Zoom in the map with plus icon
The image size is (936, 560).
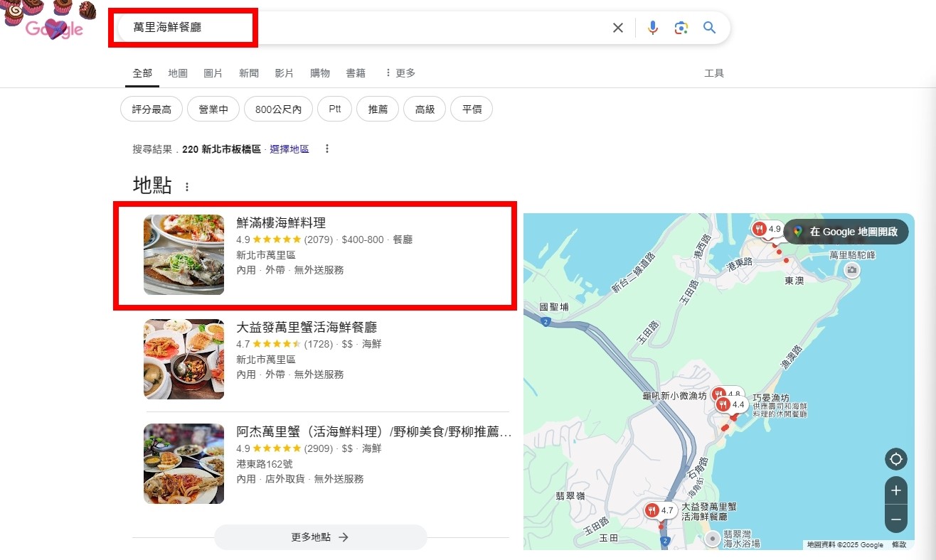coord(896,490)
